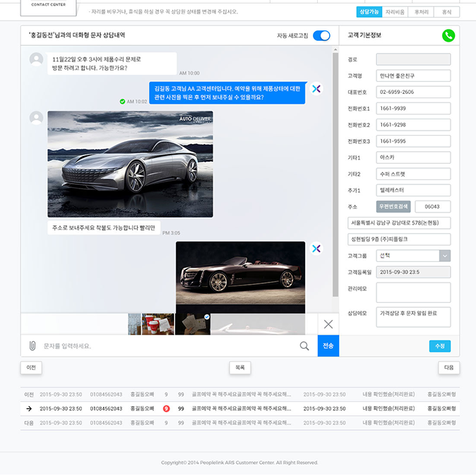Switch status to 후처리 tab
The image size is (476, 476).
(x=422, y=12)
